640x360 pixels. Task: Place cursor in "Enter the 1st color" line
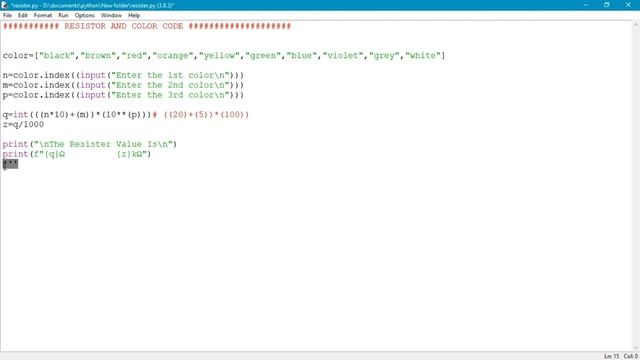pos(123,75)
